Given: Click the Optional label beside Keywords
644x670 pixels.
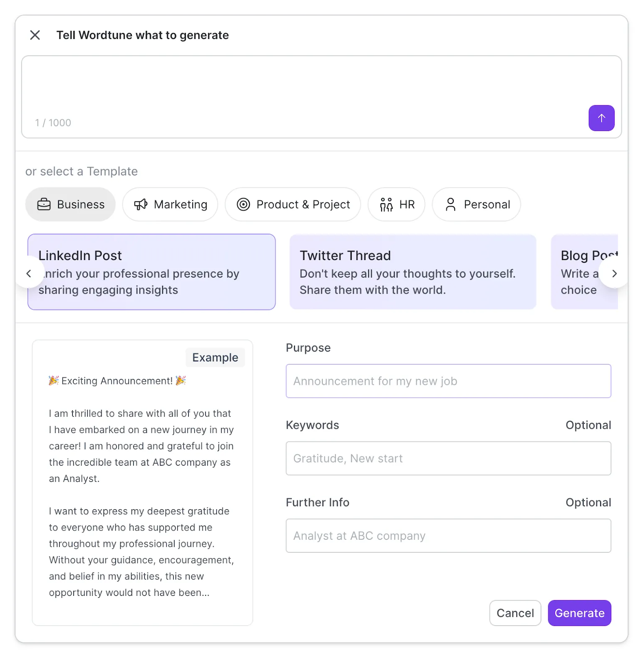Looking at the screenshot, I should point(588,425).
